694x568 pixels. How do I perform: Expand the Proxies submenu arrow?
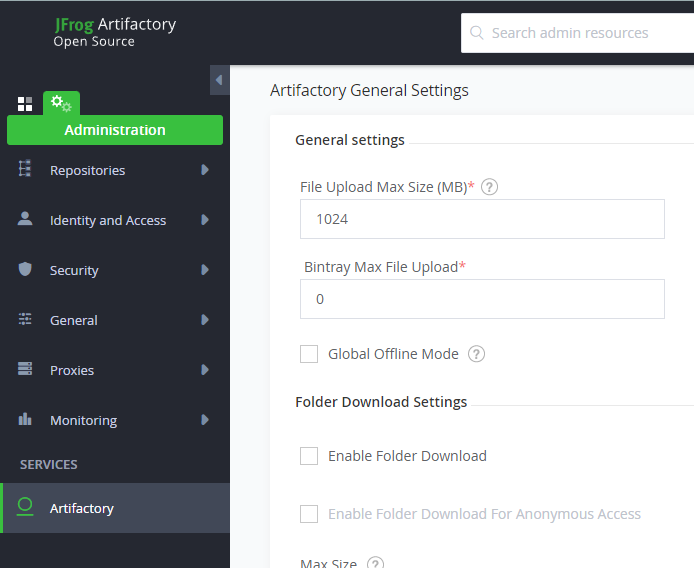click(x=204, y=370)
